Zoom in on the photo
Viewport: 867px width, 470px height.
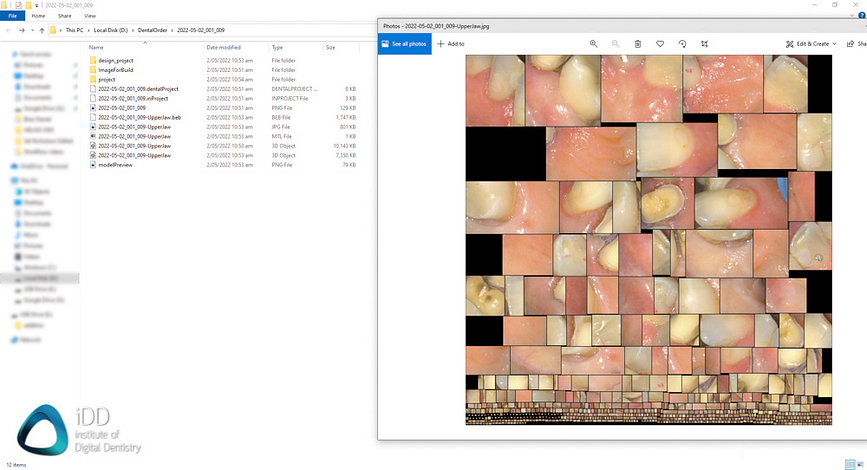(x=594, y=44)
